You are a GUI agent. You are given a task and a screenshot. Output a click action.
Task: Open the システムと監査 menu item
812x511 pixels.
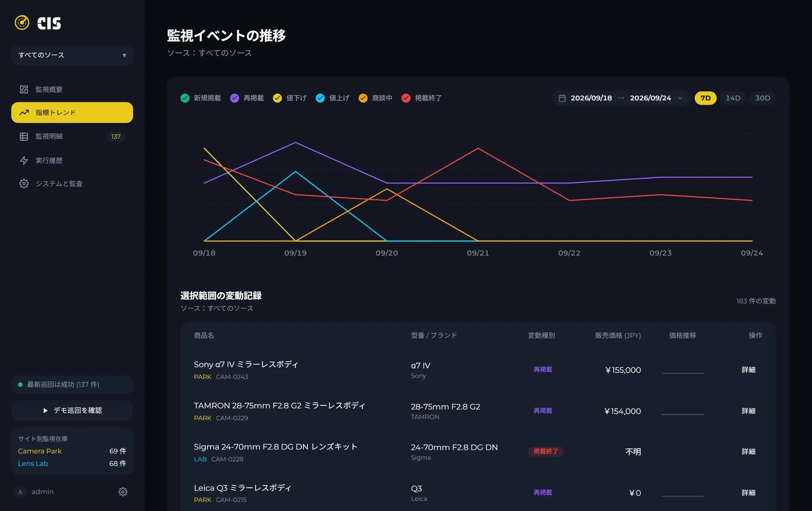pos(72,183)
